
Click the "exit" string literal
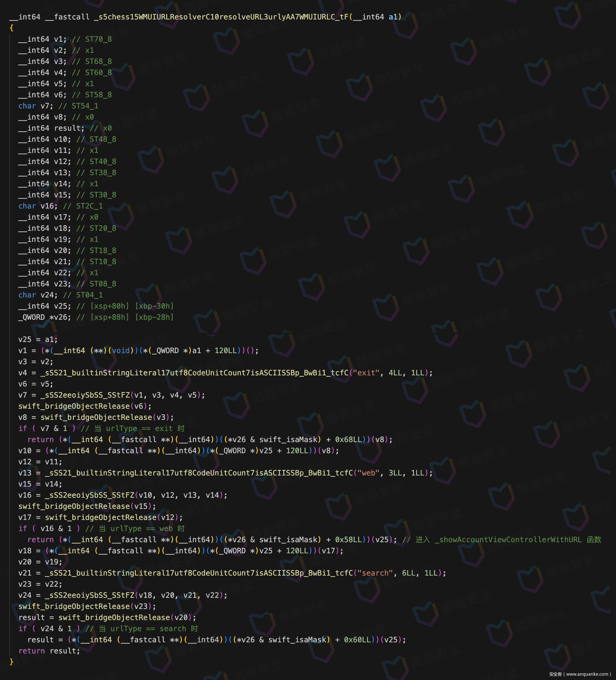click(x=366, y=373)
